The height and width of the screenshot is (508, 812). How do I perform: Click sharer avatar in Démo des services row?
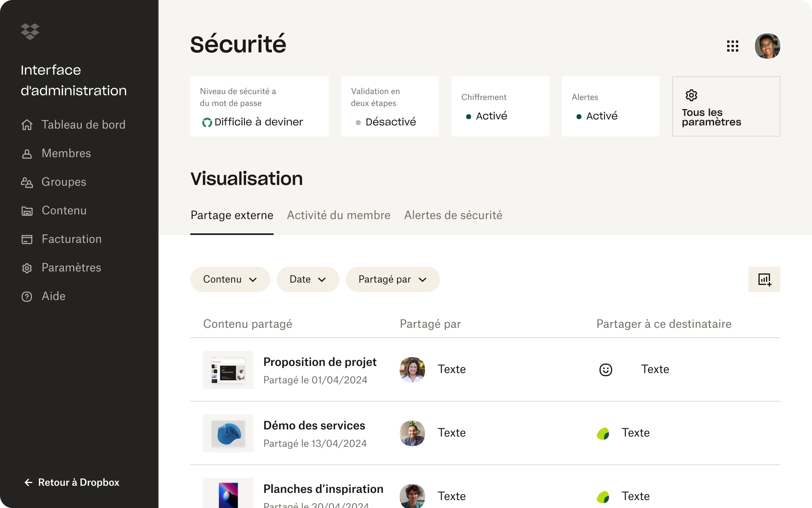click(412, 433)
